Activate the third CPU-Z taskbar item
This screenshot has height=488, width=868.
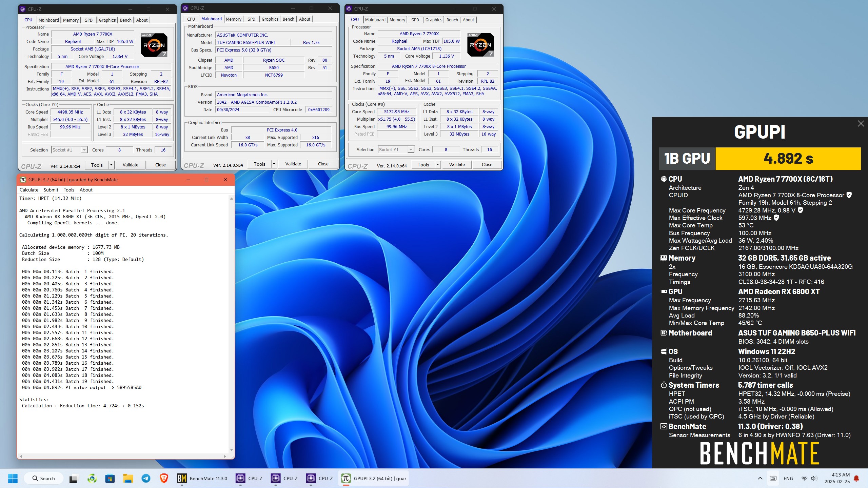pos(319,479)
